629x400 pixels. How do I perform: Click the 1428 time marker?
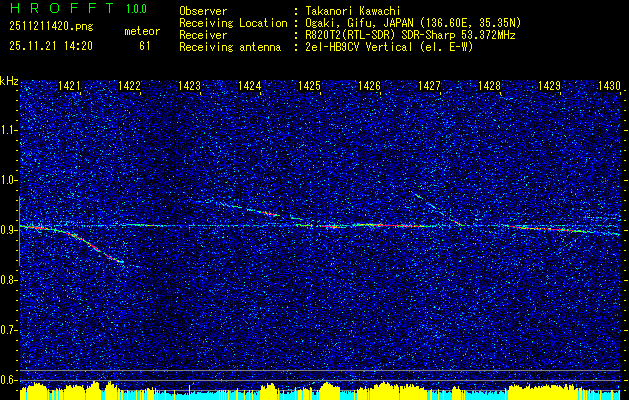point(489,85)
